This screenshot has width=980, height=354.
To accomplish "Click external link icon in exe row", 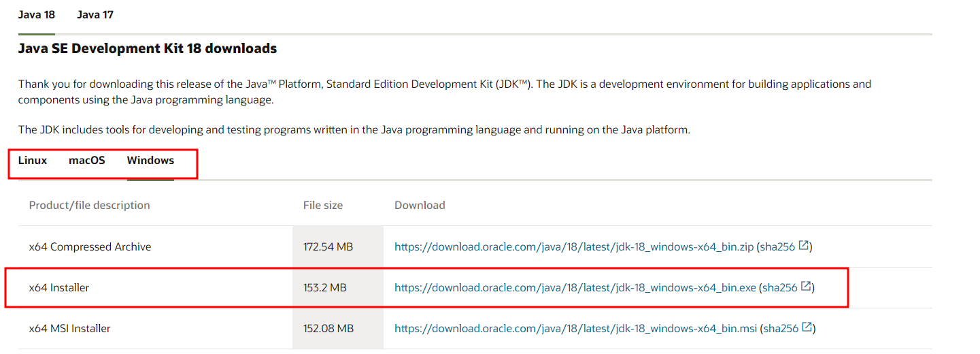I will pos(806,287).
